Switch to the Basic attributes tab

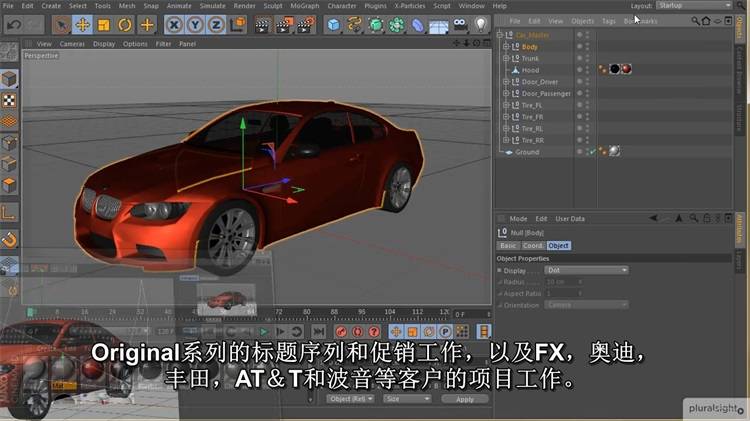point(508,245)
